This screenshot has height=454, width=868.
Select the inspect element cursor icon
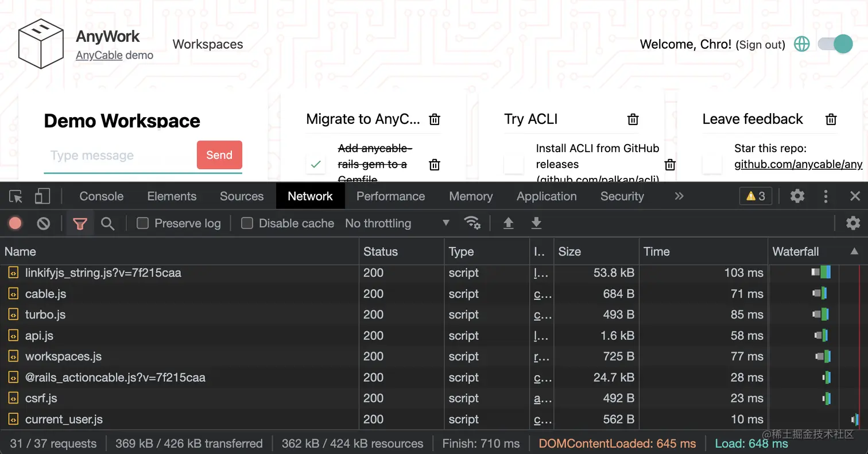[x=15, y=196]
